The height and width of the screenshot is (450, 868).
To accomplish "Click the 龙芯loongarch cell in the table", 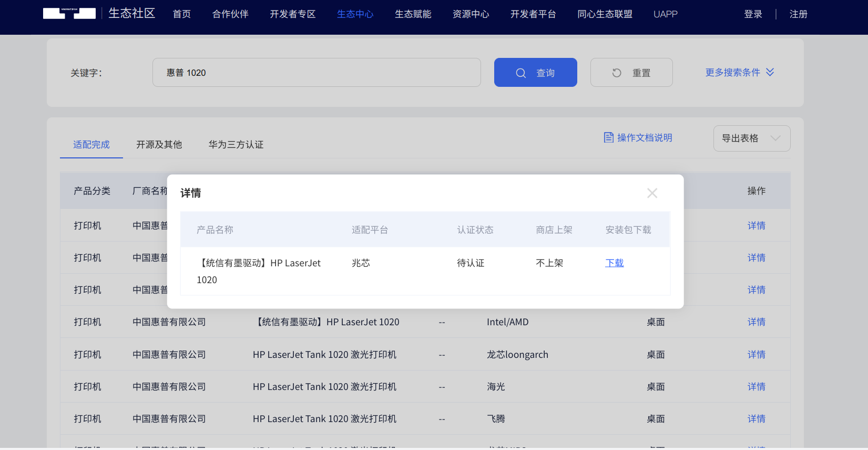I will click(x=517, y=355).
